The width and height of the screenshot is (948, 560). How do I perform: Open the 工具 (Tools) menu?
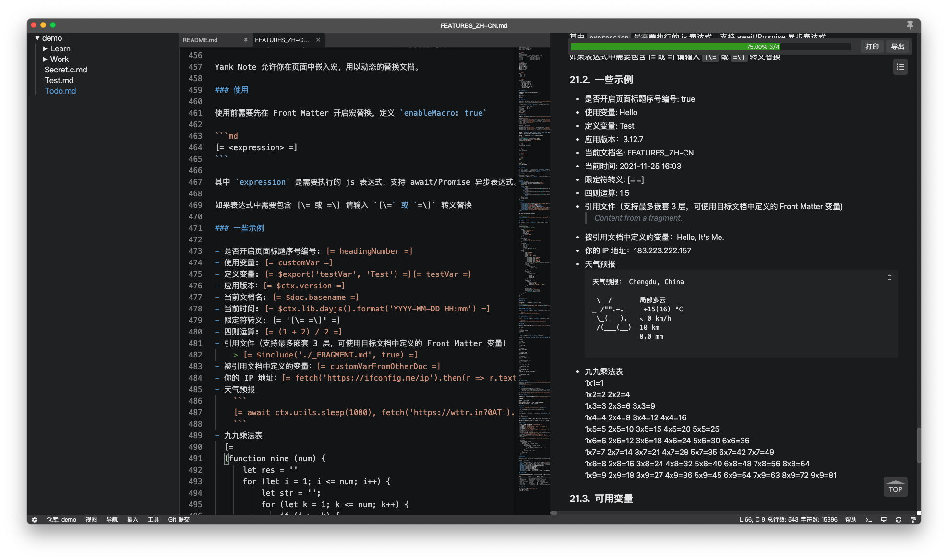(x=153, y=519)
